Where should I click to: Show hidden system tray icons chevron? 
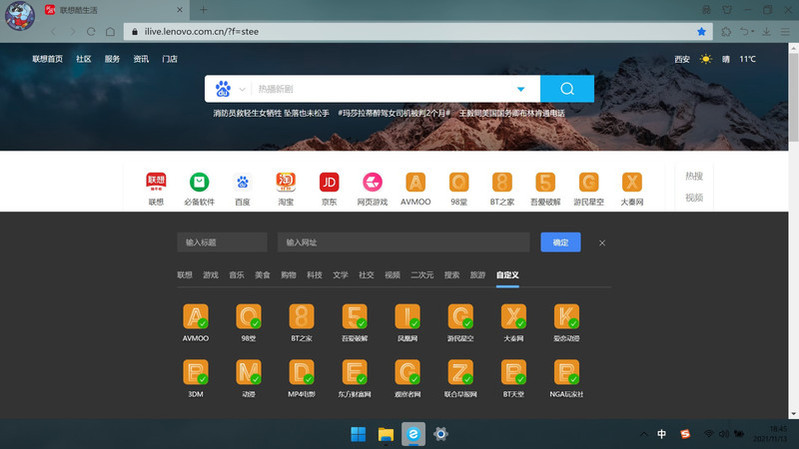(641, 434)
